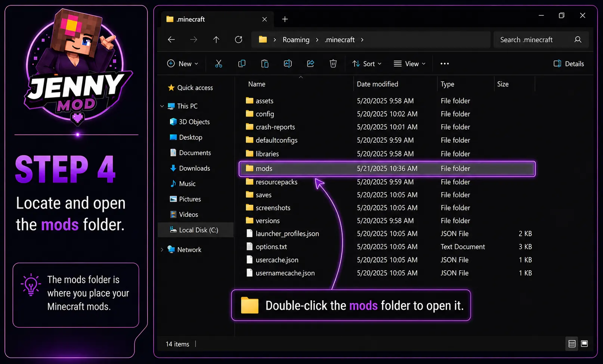
Task: Sort by the Size column header
Action: click(503, 84)
